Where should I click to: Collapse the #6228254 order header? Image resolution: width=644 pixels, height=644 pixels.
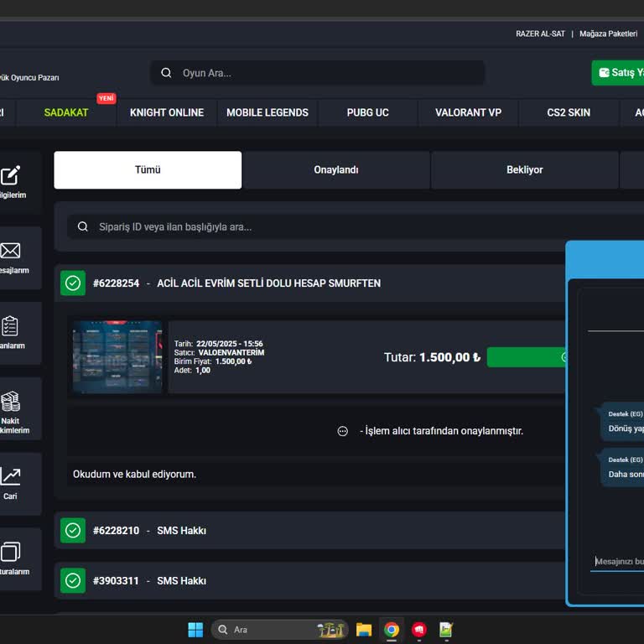(268, 283)
